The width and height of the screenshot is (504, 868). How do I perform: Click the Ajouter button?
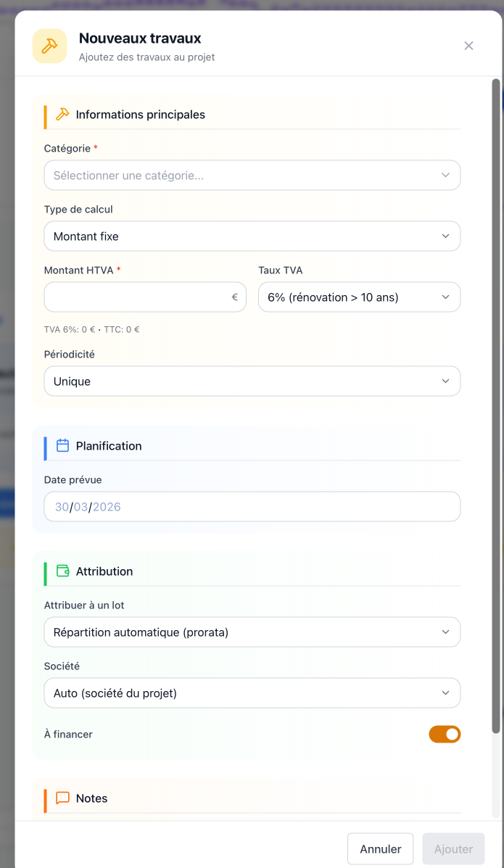click(453, 848)
